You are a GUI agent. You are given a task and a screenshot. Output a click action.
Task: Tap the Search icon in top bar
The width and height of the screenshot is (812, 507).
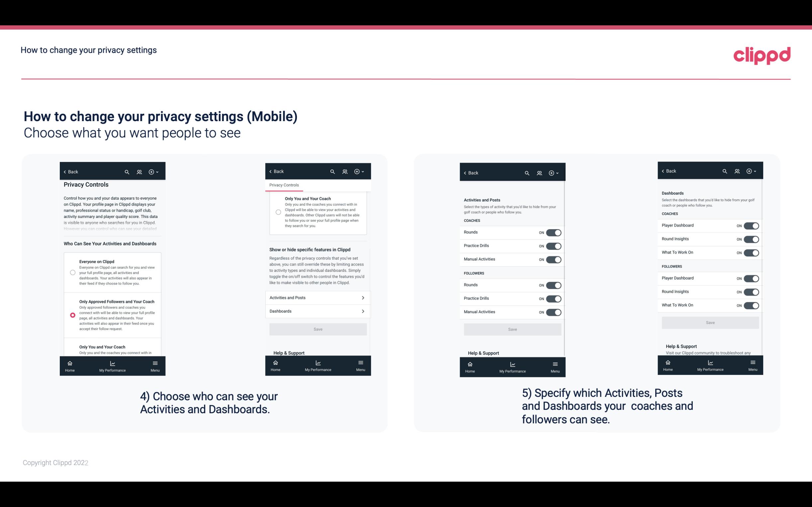(x=127, y=172)
